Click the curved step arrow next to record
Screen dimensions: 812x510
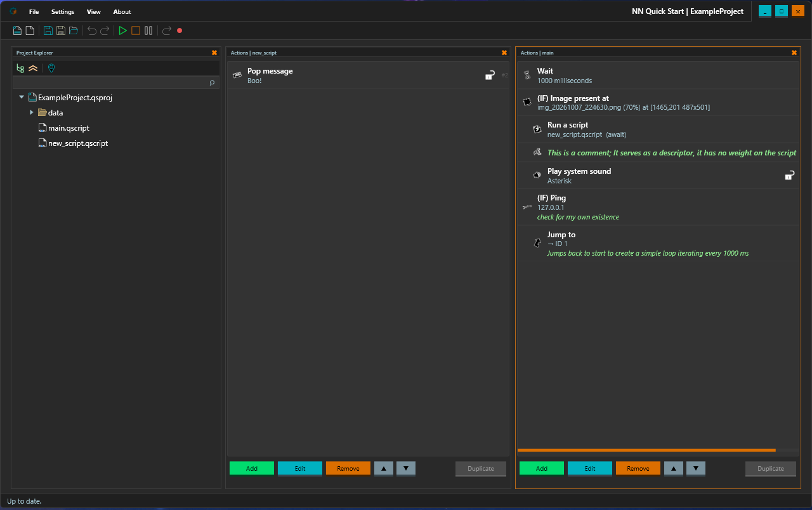(x=167, y=30)
